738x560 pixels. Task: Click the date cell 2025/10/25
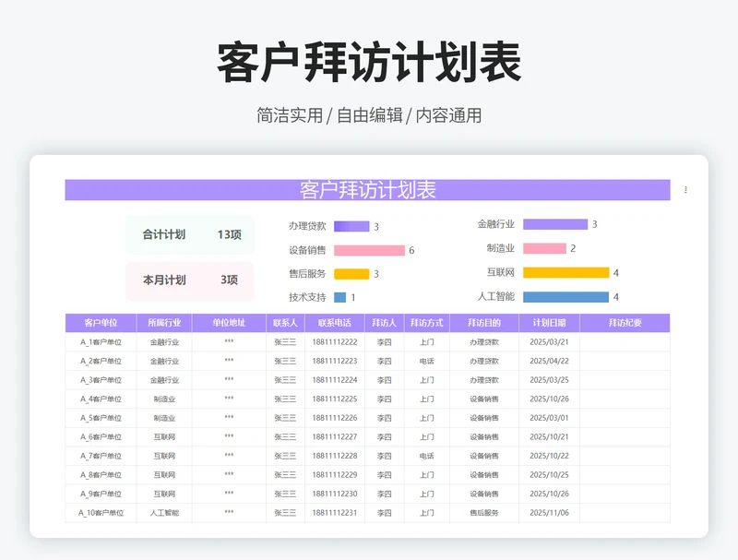549,475
